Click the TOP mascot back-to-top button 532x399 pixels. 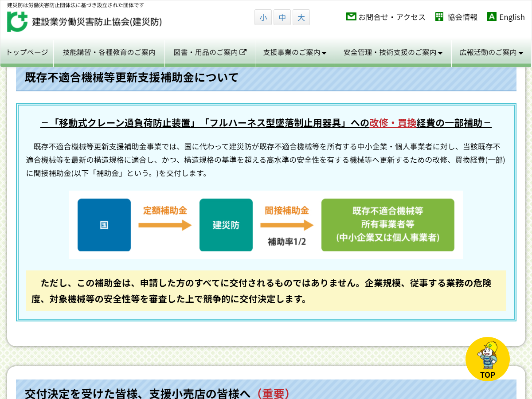(488, 359)
